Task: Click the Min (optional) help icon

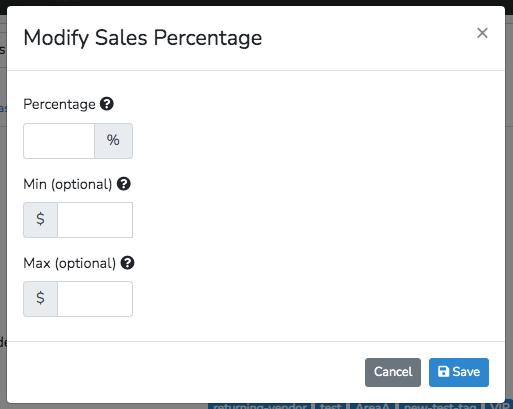Action: 124,184
